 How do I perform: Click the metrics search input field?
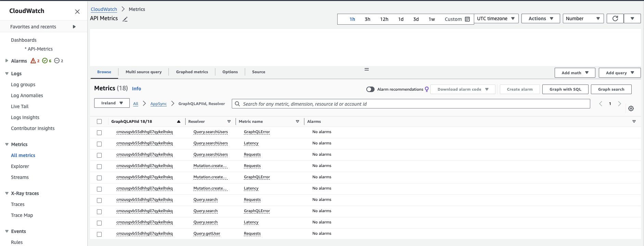pyautogui.click(x=411, y=104)
